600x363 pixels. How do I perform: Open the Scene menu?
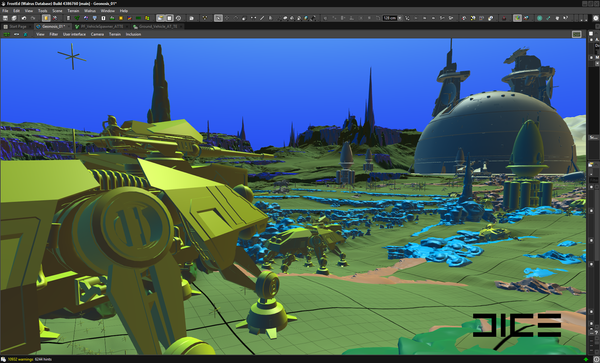pyautogui.click(x=57, y=11)
